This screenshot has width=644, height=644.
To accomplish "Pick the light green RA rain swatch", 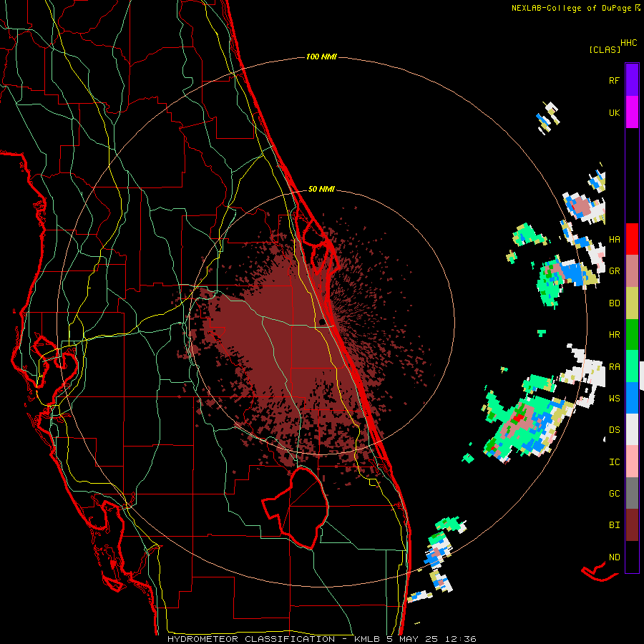I will (x=632, y=366).
